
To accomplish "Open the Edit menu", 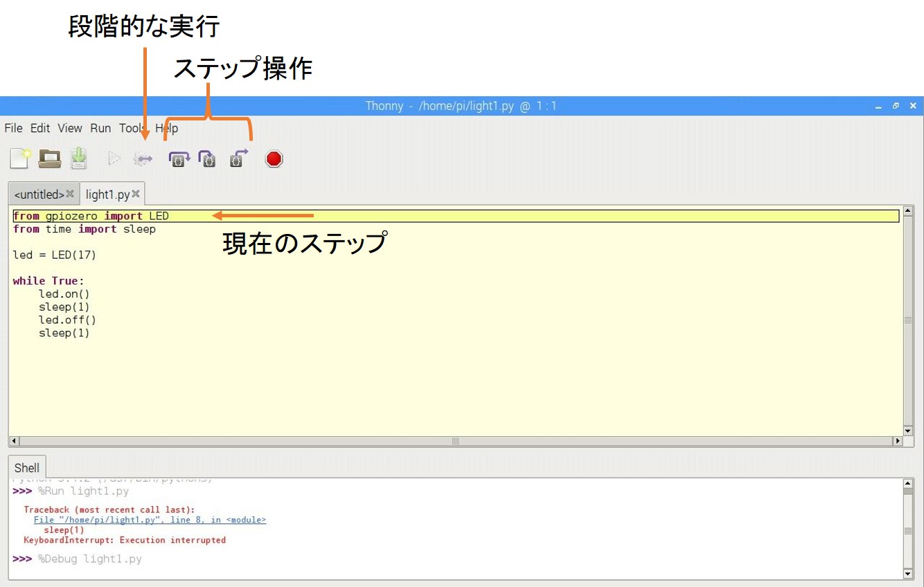I will coord(40,128).
